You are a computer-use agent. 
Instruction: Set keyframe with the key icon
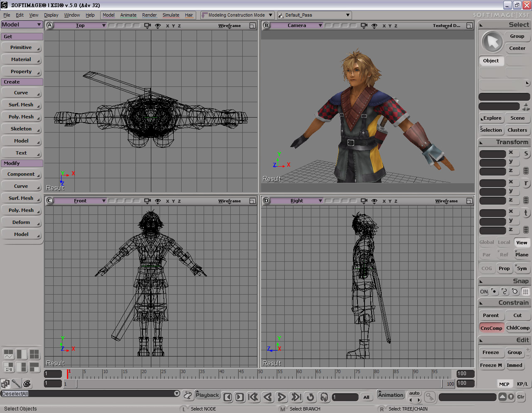[x=430, y=397]
